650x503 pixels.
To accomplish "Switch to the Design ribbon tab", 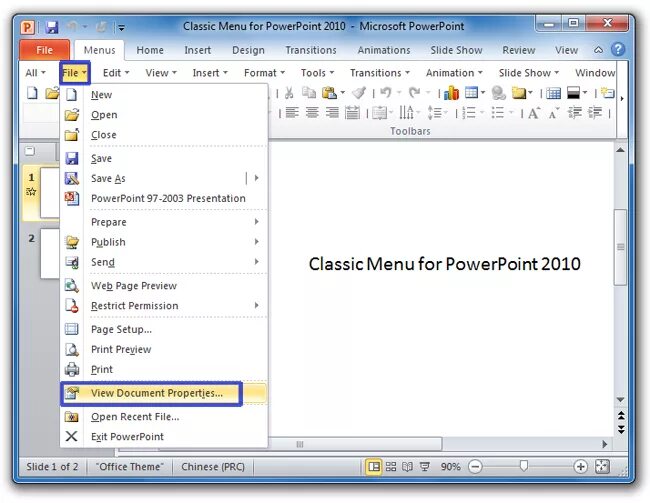I will [248, 50].
